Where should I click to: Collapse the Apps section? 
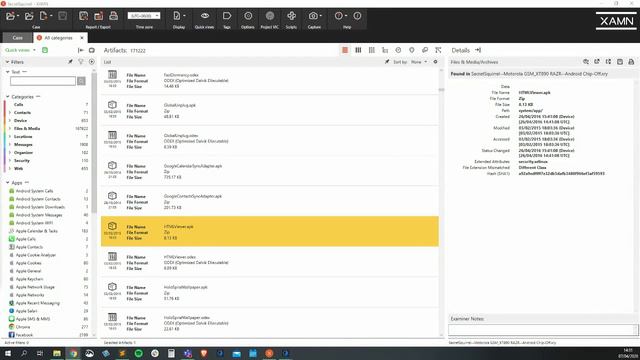tap(7, 183)
